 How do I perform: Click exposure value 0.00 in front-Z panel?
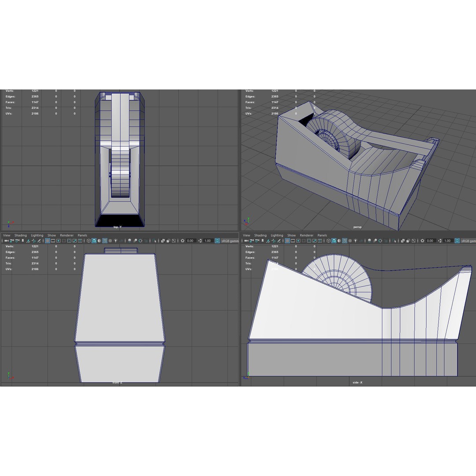191,241
